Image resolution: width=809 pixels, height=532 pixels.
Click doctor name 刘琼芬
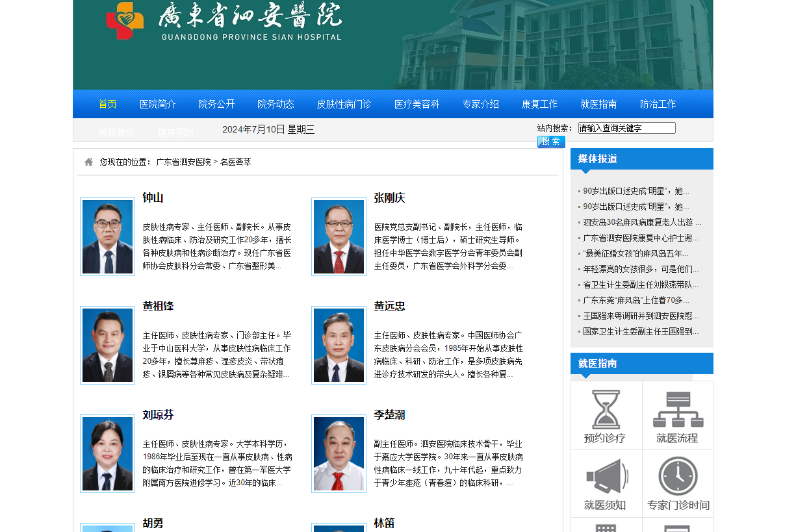158,415
